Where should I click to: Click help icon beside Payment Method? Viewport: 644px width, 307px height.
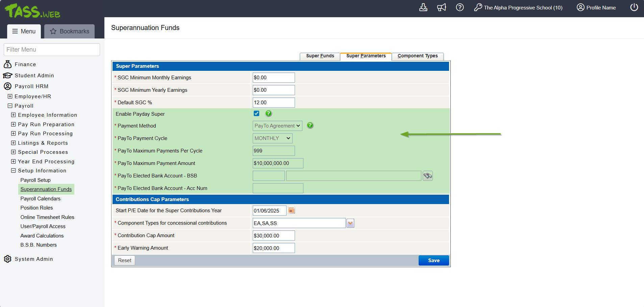pyautogui.click(x=310, y=125)
